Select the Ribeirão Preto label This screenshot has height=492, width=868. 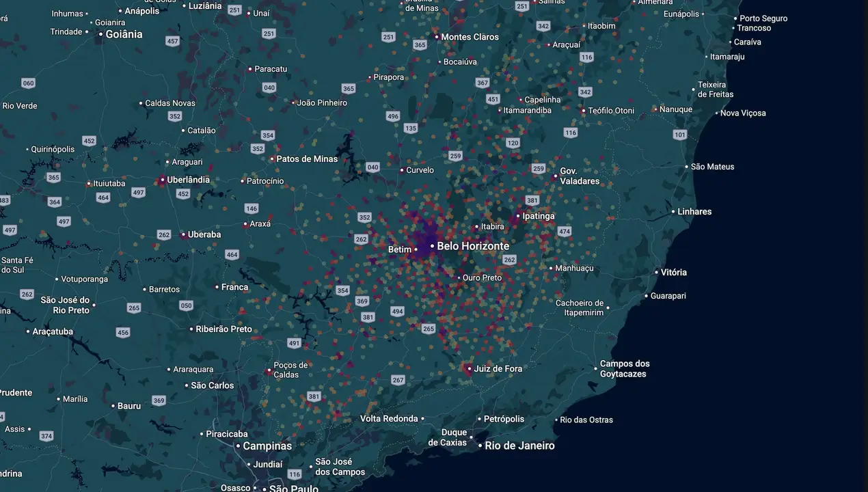click(x=223, y=329)
